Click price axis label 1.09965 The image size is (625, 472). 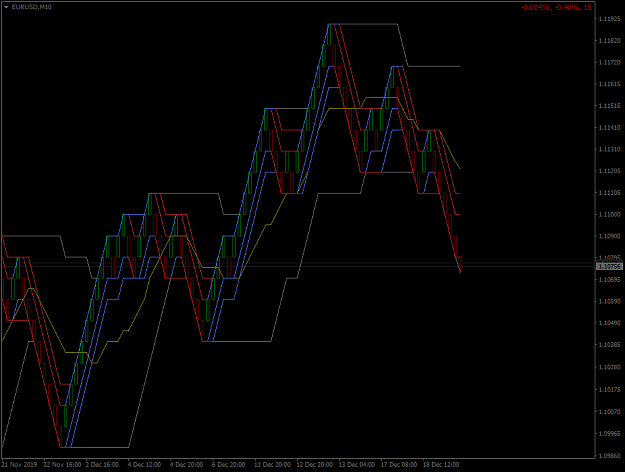pos(609,433)
